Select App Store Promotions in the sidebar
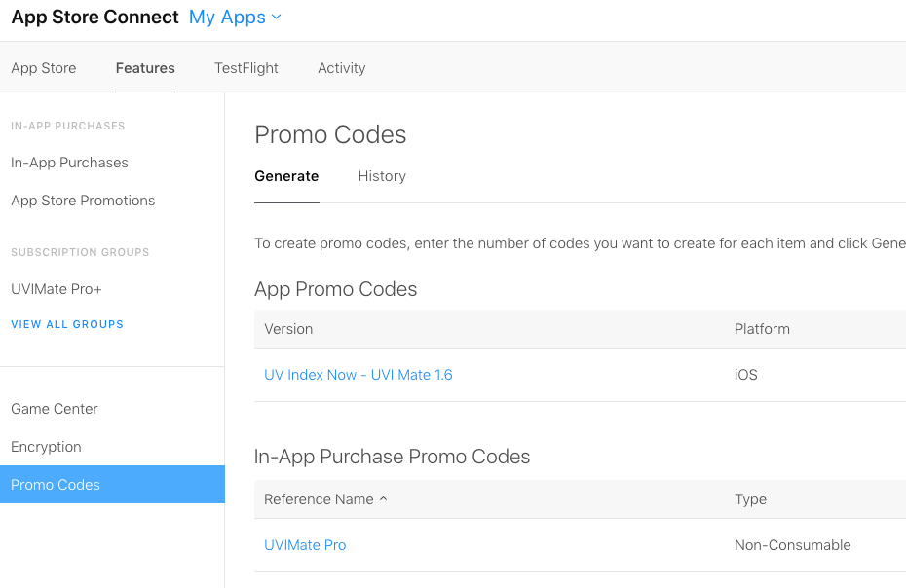The height and width of the screenshot is (588, 906). pyautogui.click(x=83, y=201)
